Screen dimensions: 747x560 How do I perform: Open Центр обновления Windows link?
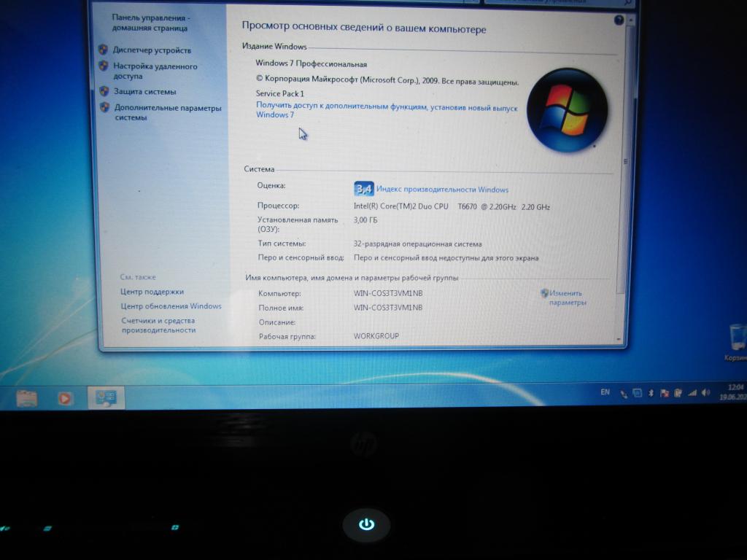tap(171, 306)
